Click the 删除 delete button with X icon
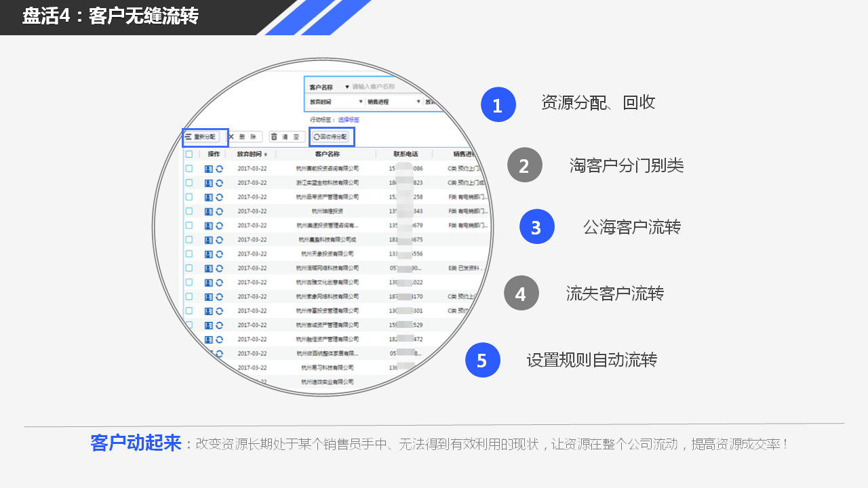 point(244,137)
